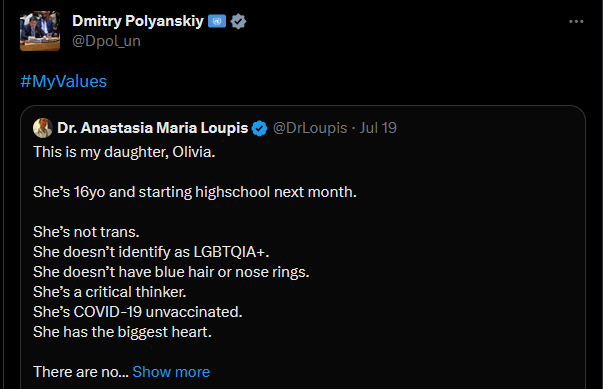Screen dimensions: 603x389
Task: Click the line "This is my daughter, Olivia."
Action: pyautogui.click(x=124, y=152)
